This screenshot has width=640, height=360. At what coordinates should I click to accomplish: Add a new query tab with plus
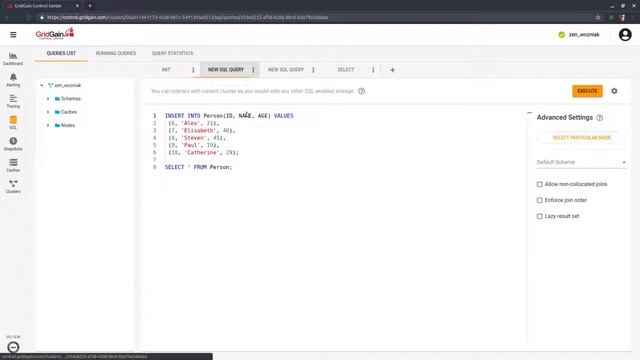pyautogui.click(x=392, y=70)
